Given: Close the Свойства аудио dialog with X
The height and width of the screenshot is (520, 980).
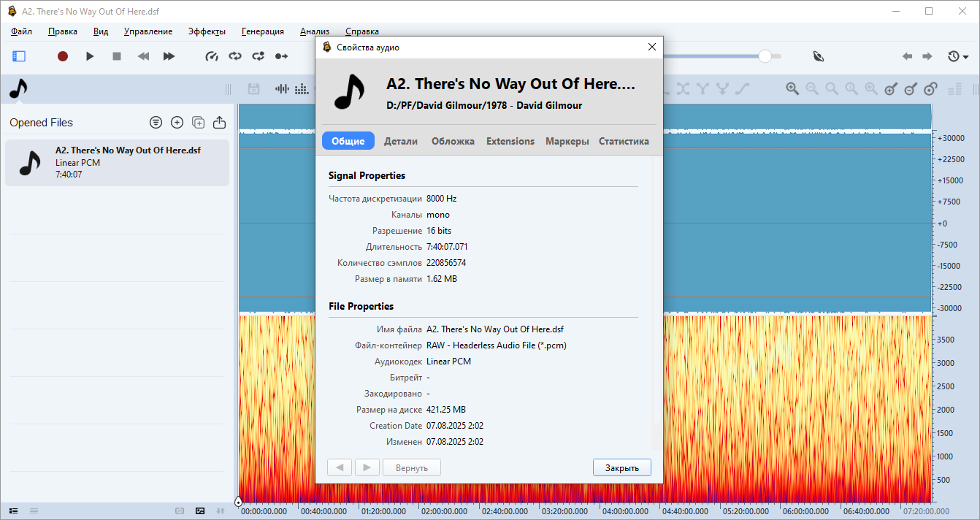Looking at the screenshot, I should (652, 47).
